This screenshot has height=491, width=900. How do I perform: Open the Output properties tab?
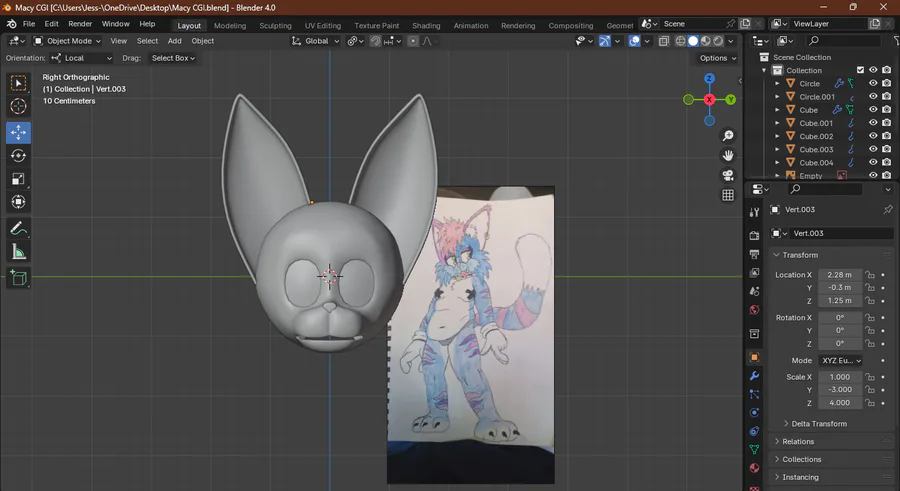pyautogui.click(x=754, y=254)
